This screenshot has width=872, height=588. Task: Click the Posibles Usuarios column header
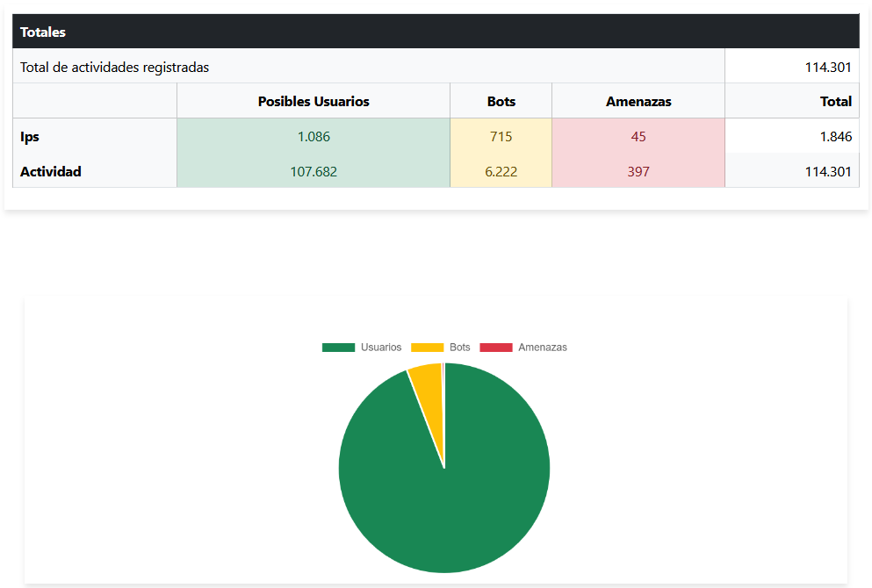313,100
